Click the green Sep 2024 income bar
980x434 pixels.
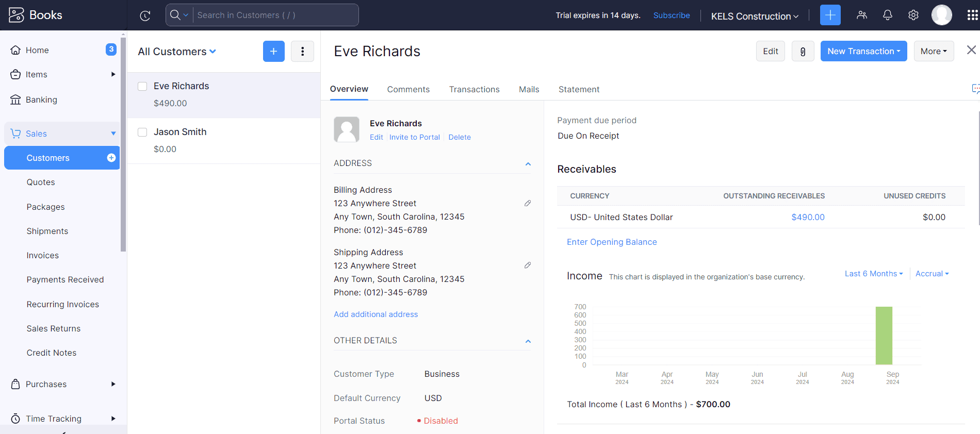coord(884,336)
